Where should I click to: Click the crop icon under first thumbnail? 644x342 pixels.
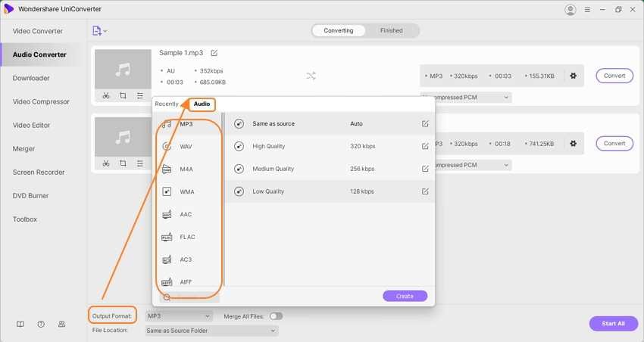pyautogui.click(x=123, y=96)
